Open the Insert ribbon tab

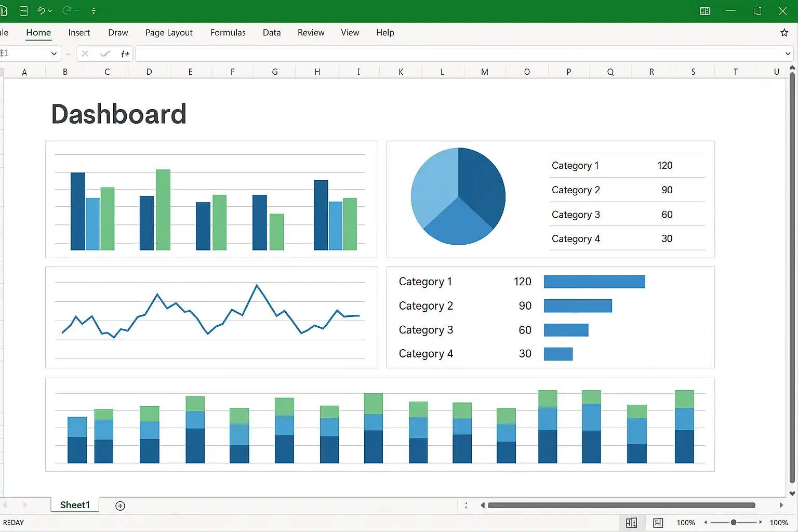79,33
